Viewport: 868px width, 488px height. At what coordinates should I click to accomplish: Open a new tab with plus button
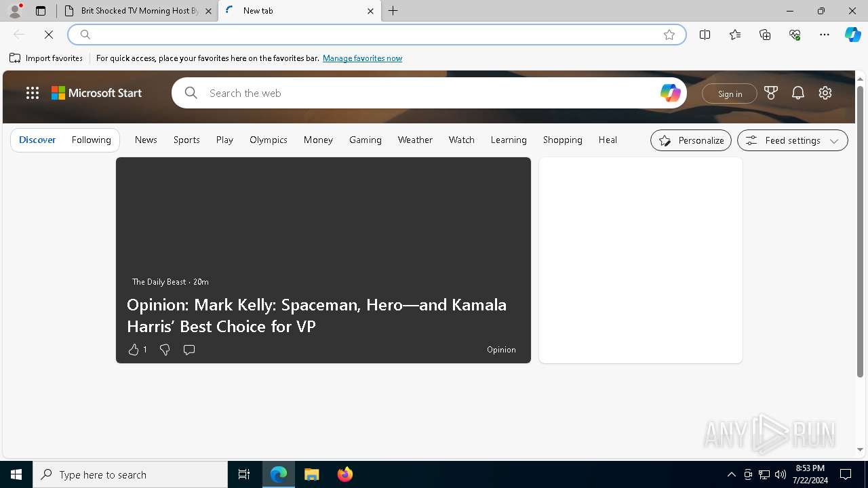(x=393, y=11)
